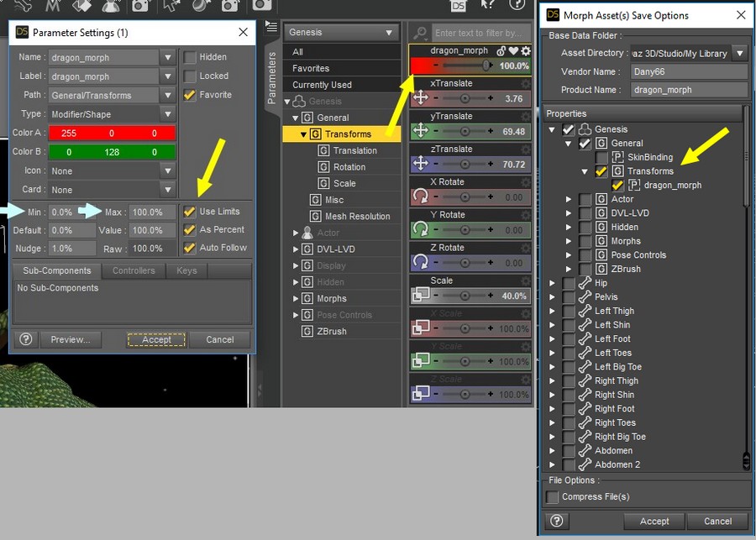Click the Y Rotate circular arrow icon

(x=421, y=229)
